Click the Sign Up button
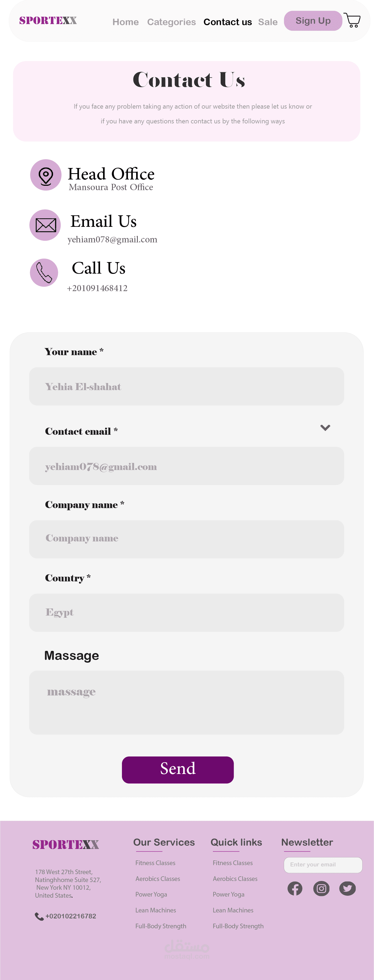Screen dimensions: 374x980 point(313,21)
